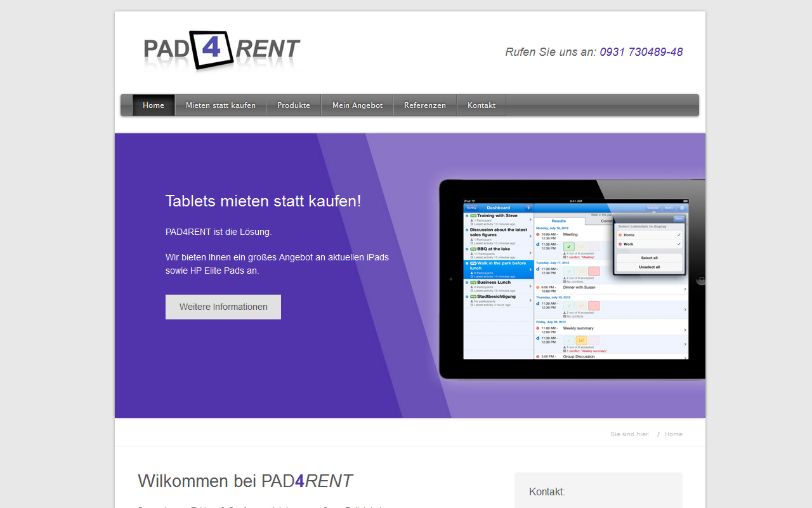
Task: Select the Mein Angebot menu item
Action: [x=358, y=105]
